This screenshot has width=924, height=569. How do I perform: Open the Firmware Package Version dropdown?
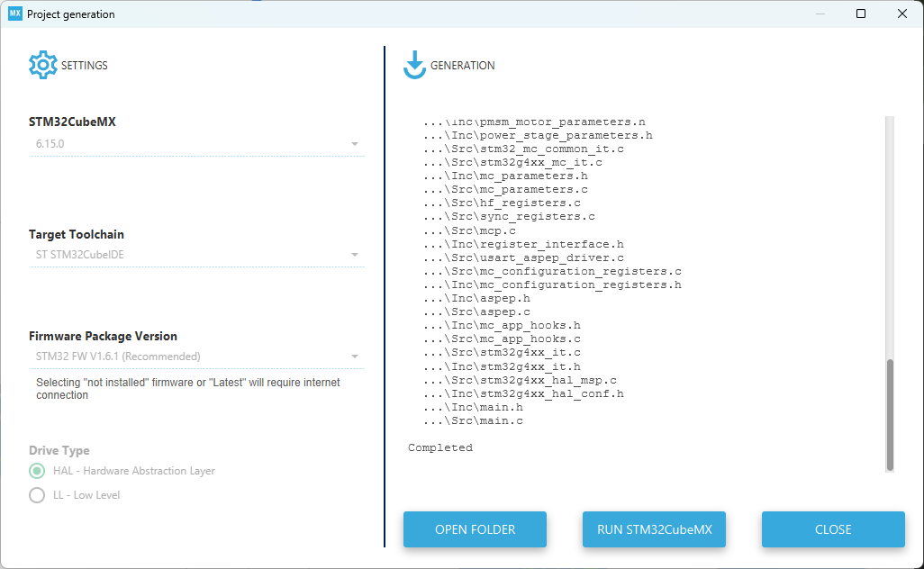click(x=197, y=357)
